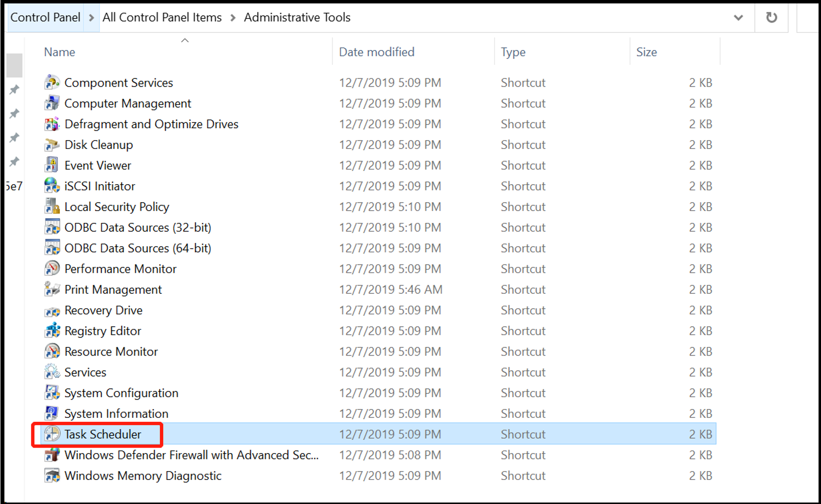Image resolution: width=821 pixels, height=504 pixels.
Task: Sort files by the Name column header
Action: [60, 52]
